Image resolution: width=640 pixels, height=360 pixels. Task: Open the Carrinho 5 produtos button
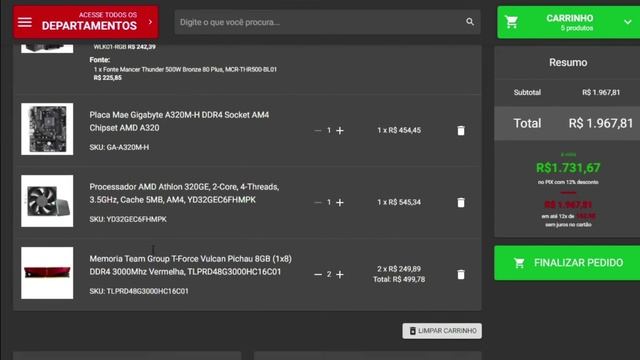[569, 22]
